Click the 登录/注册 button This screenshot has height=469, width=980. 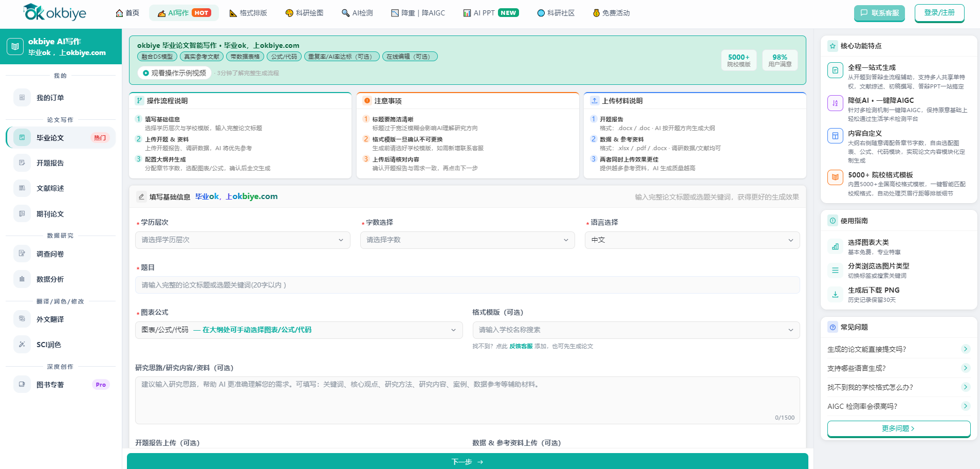[939, 13]
